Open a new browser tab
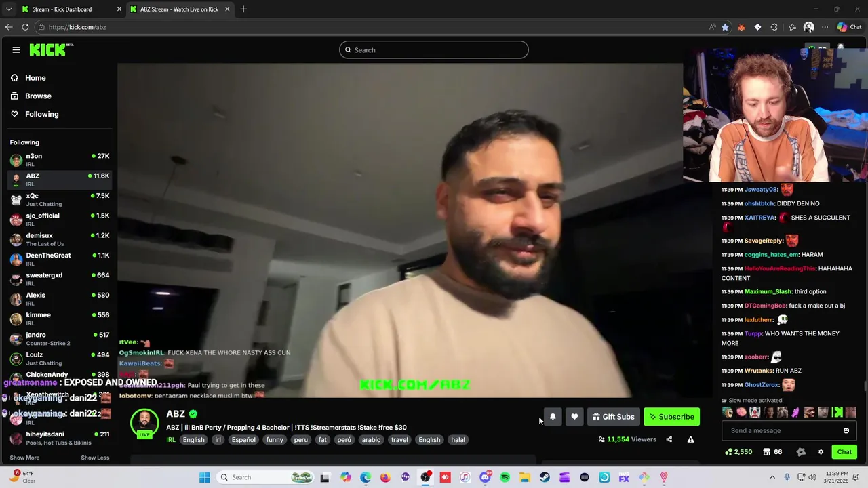868x488 pixels. coord(243,9)
